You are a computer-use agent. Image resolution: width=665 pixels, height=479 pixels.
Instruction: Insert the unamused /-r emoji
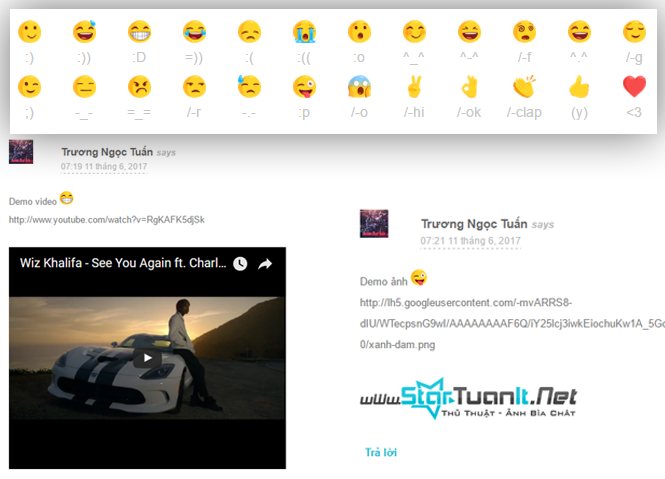[x=194, y=87]
